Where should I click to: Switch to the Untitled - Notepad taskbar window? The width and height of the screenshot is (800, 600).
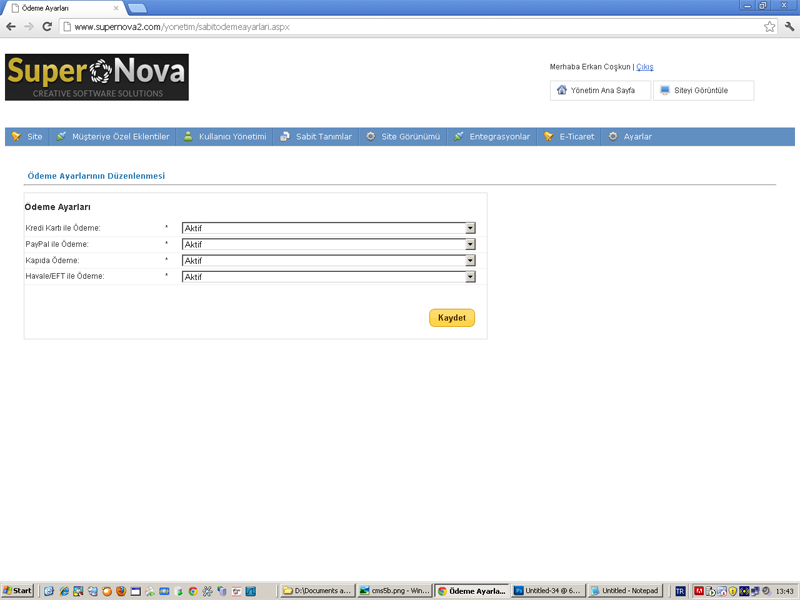(x=625, y=591)
